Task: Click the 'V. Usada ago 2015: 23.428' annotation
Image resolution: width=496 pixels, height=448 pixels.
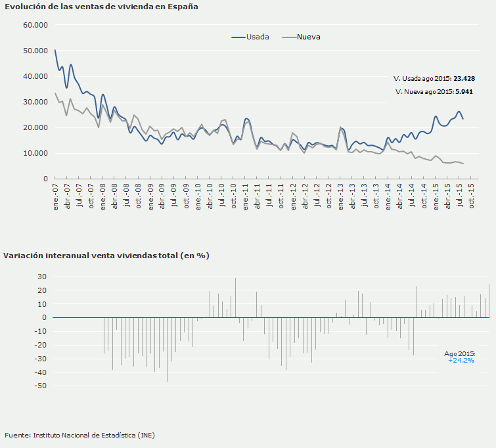Action: (433, 78)
